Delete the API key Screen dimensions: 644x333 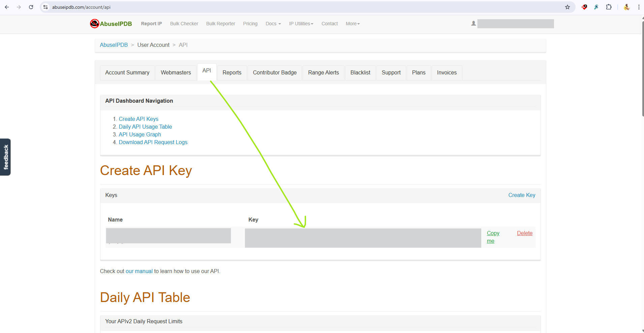(x=524, y=233)
